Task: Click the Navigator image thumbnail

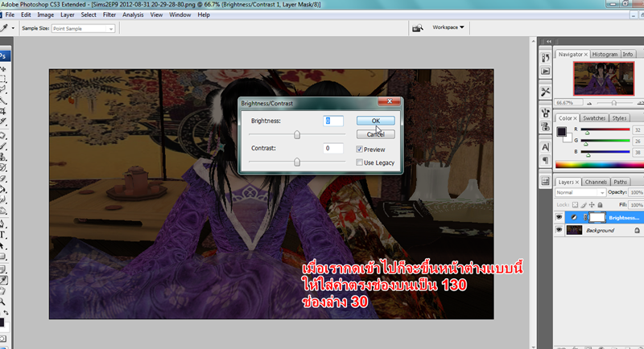Action: 604,78
